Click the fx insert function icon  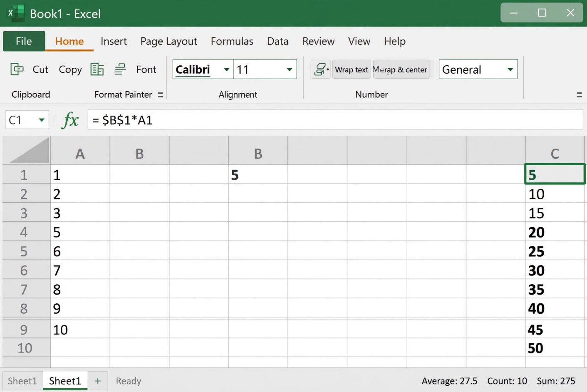(70, 120)
